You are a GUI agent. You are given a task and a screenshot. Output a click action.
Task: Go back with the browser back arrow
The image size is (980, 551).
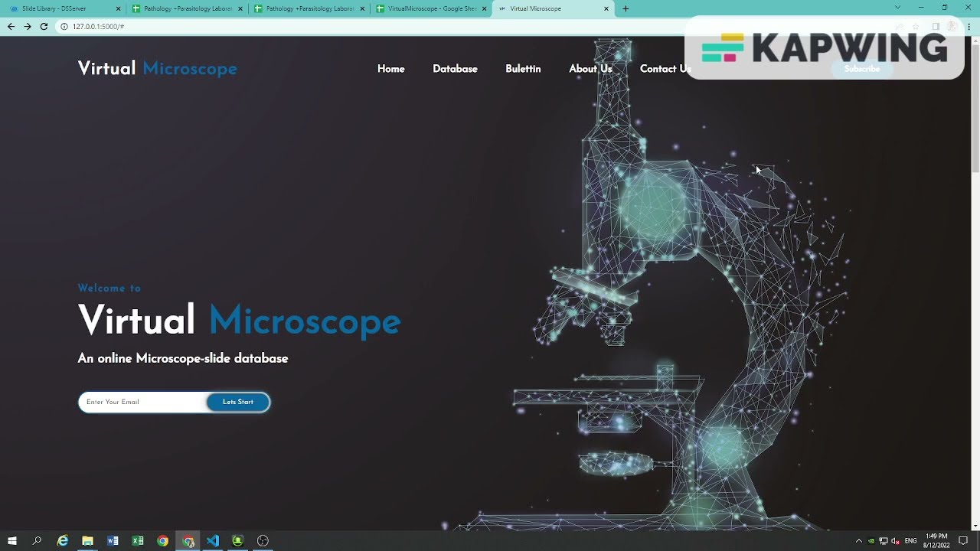click(x=11, y=26)
